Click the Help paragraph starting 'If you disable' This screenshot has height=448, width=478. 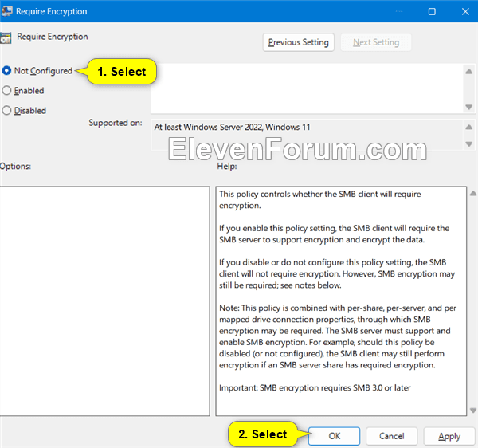(337, 274)
